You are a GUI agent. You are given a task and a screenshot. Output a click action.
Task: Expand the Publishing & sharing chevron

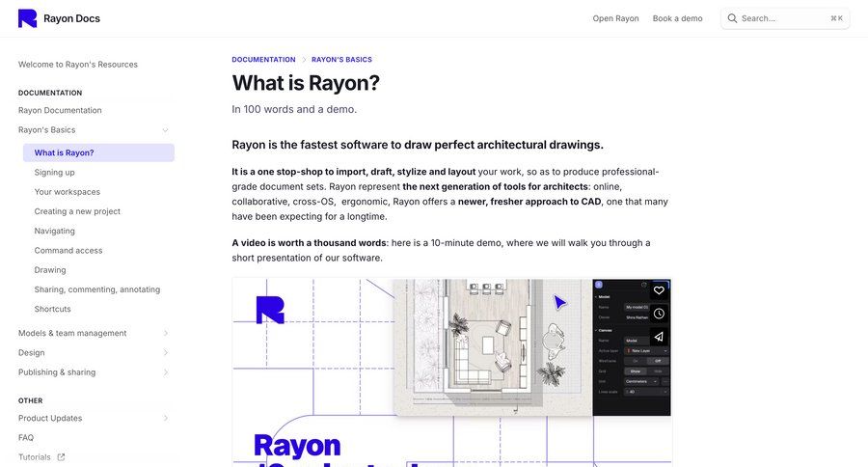[x=165, y=372]
